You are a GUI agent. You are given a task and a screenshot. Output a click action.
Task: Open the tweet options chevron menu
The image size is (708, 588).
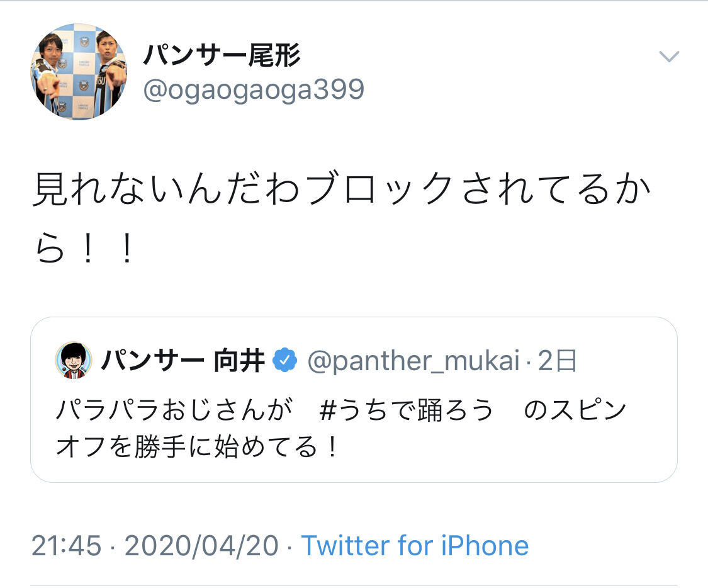(668, 57)
